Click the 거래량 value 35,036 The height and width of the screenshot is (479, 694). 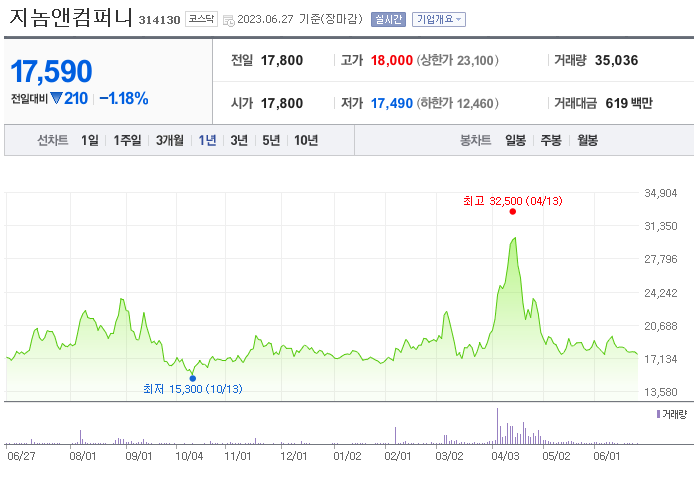pyautogui.click(x=616, y=60)
